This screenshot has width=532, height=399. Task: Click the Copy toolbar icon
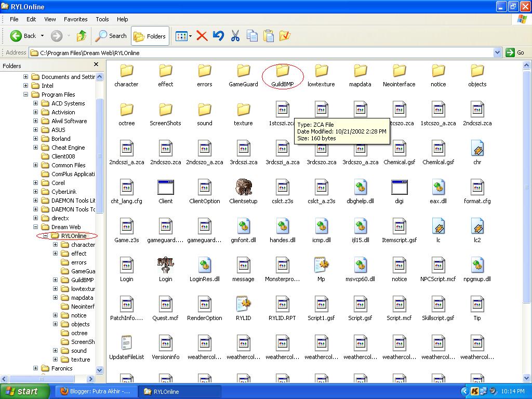coord(252,36)
